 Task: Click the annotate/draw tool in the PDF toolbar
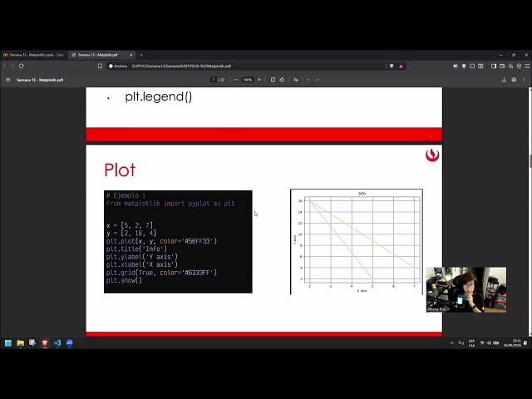click(296, 80)
